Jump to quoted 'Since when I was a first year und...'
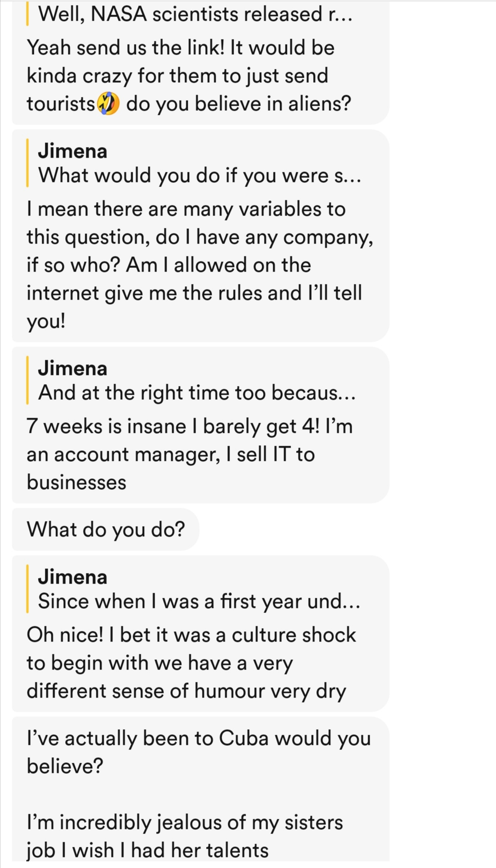Screen dimensions: 496x868 [x=199, y=601]
